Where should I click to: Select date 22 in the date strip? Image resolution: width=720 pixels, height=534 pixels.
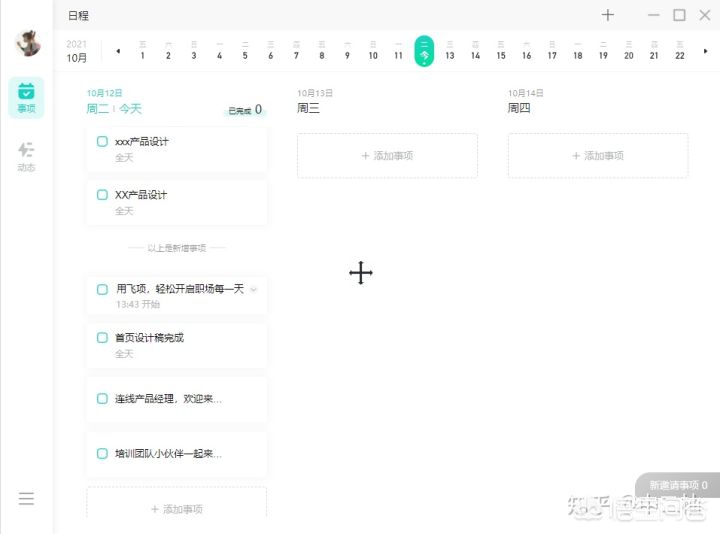tap(680, 51)
